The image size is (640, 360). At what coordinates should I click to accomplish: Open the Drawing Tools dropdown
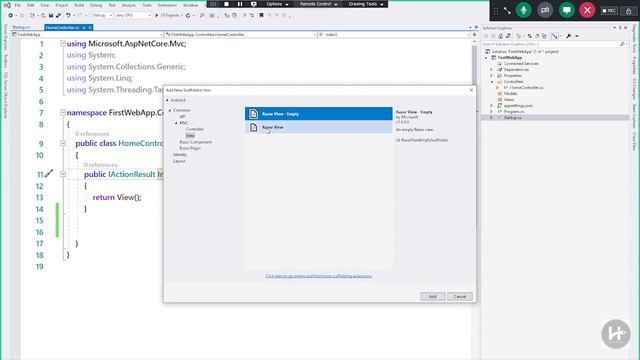(x=366, y=4)
